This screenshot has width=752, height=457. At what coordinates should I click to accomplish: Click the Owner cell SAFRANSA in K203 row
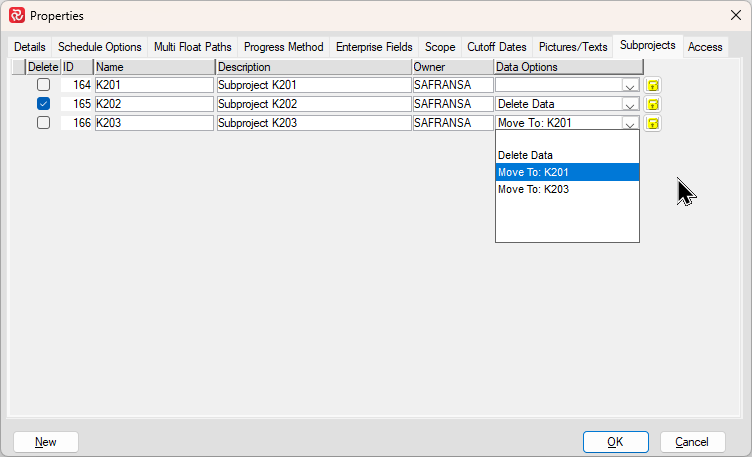tap(453, 123)
